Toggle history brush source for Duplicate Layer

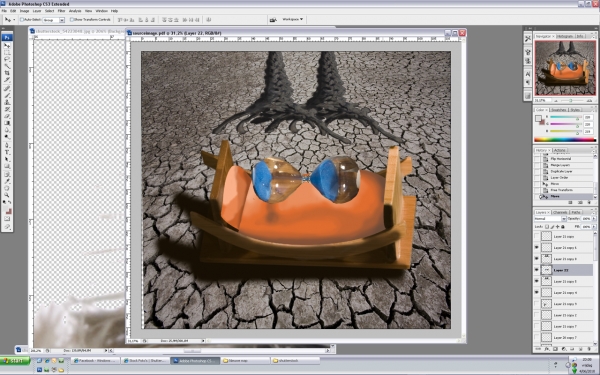537,171
